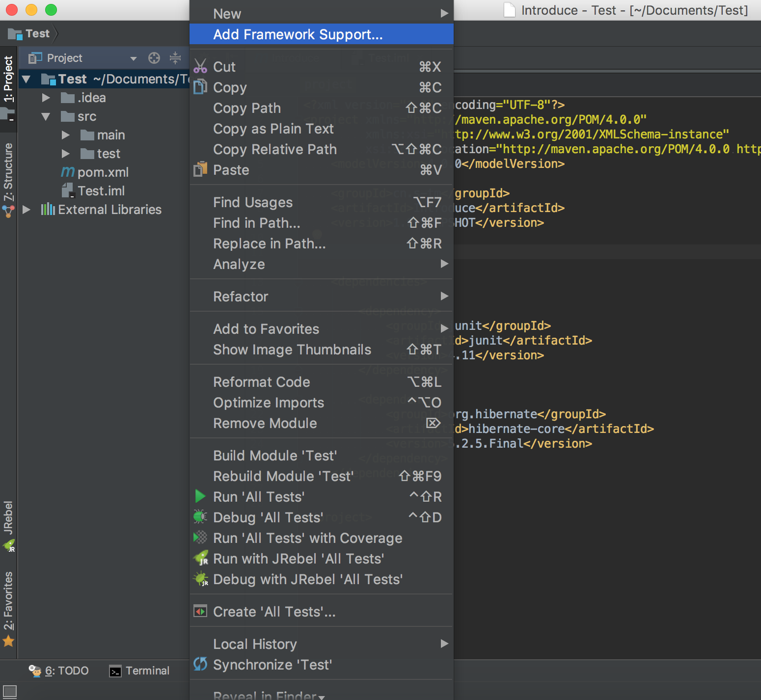Click the Run with JRebel rocket icon
The width and height of the screenshot is (761, 700).
point(201,558)
